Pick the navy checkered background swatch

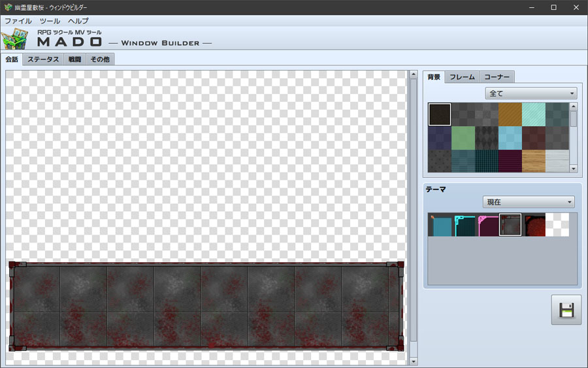(440, 138)
